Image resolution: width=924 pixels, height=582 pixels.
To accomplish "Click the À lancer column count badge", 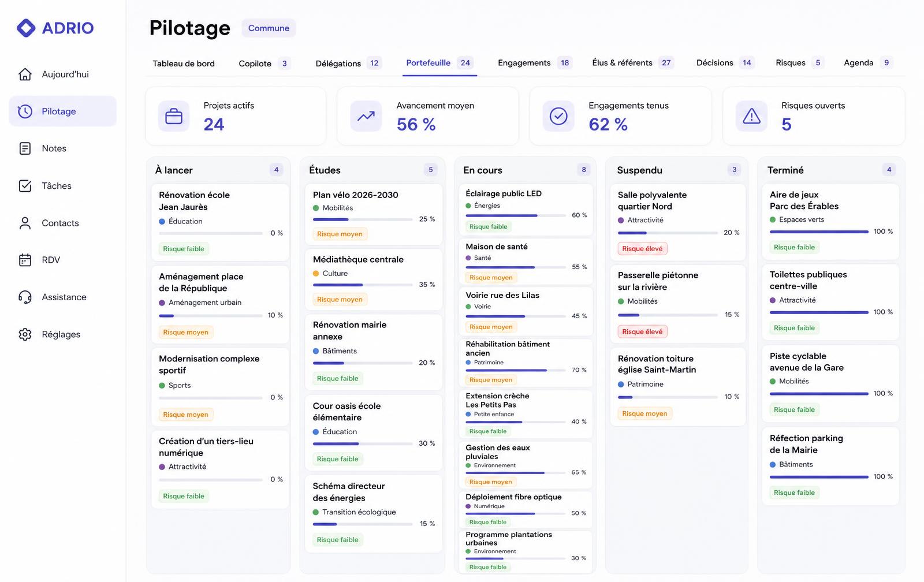I will pos(276,170).
